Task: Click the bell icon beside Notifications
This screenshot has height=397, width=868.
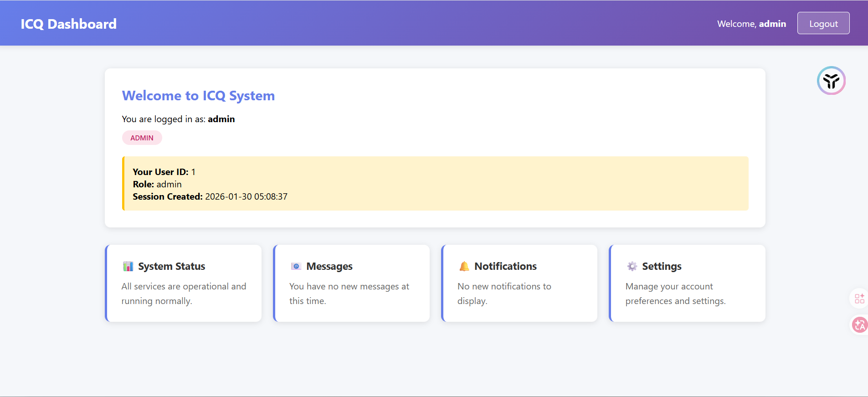Action: (x=464, y=266)
